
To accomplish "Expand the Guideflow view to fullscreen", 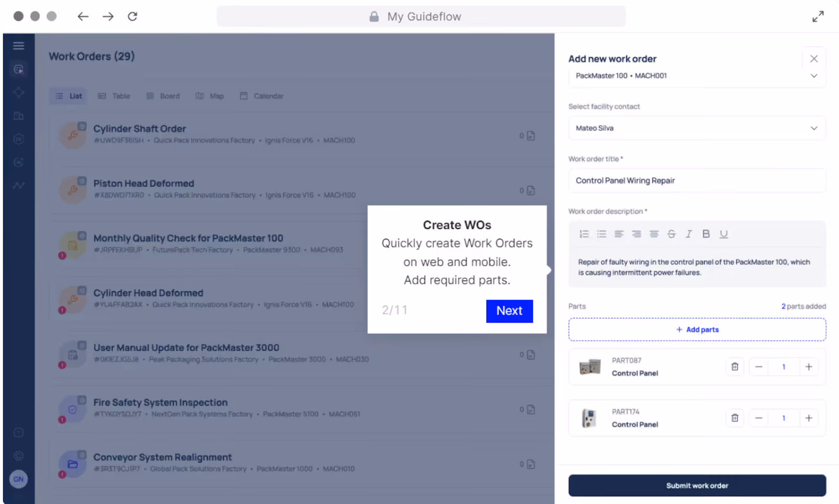I will [x=818, y=17].
